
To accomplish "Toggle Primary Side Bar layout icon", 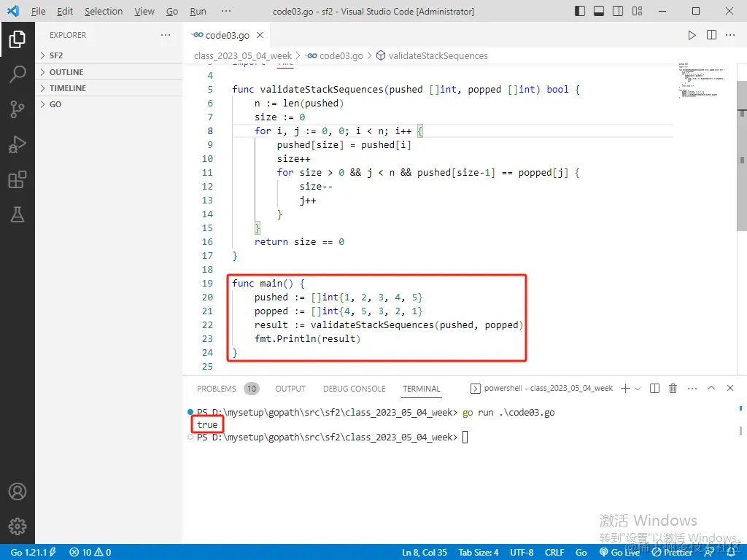I will (580, 11).
